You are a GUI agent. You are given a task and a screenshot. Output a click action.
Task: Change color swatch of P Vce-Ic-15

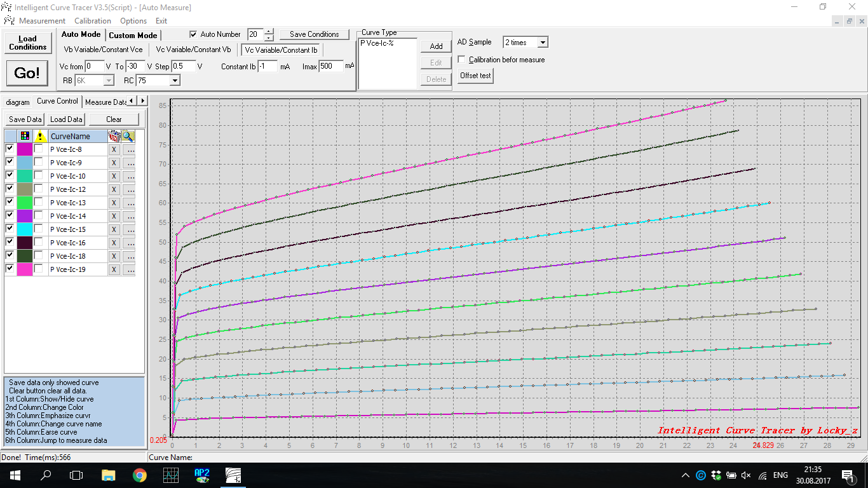click(25, 229)
